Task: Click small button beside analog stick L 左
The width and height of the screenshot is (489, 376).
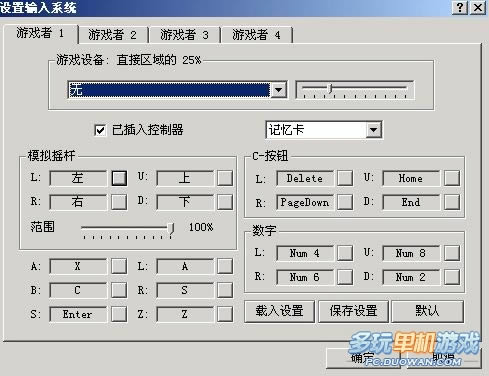Action: point(119,178)
